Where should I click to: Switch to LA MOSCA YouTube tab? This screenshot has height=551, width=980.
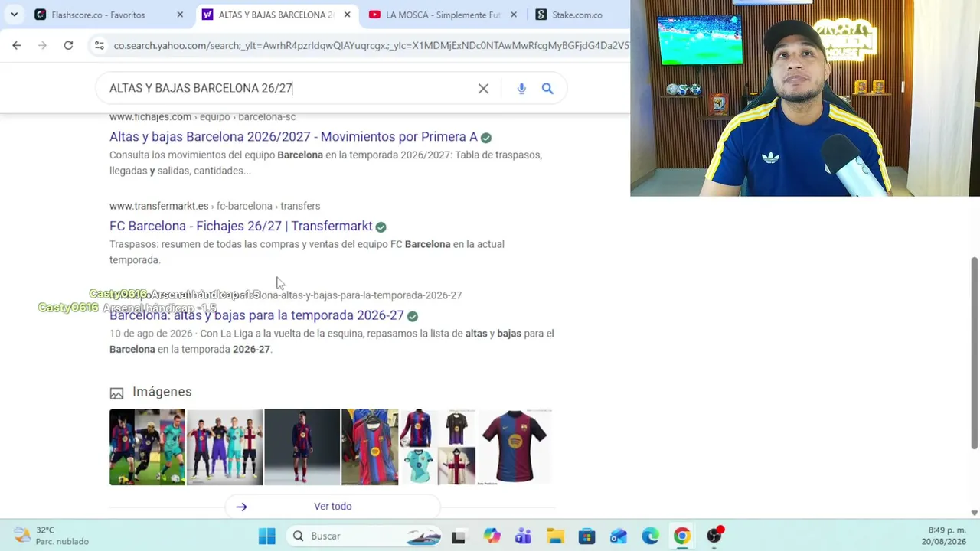436,15
